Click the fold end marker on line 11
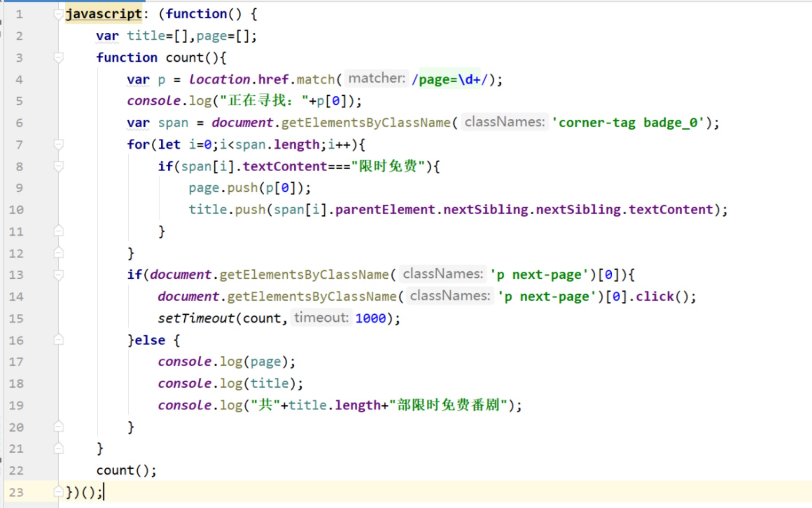The height and width of the screenshot is (508, 812). (x=59, y=231)
